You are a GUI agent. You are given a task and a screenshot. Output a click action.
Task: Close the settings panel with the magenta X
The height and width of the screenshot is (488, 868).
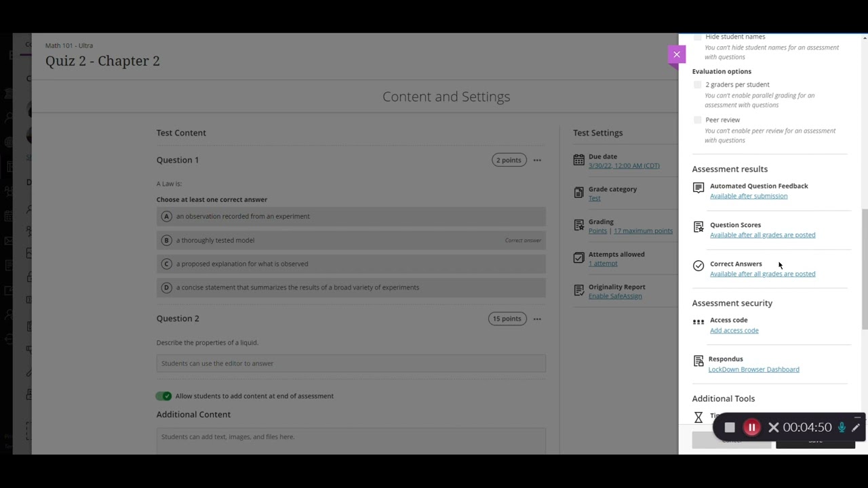click(x=676, y=54)
